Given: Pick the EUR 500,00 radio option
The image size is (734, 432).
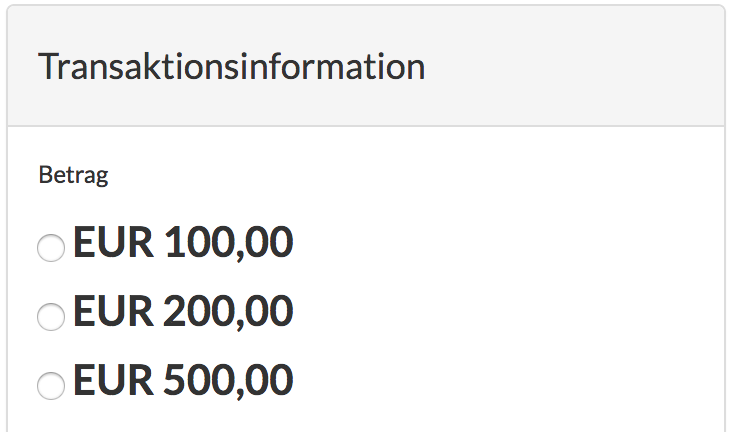Looking at the screenshot, I should click(x=50, y=385).
